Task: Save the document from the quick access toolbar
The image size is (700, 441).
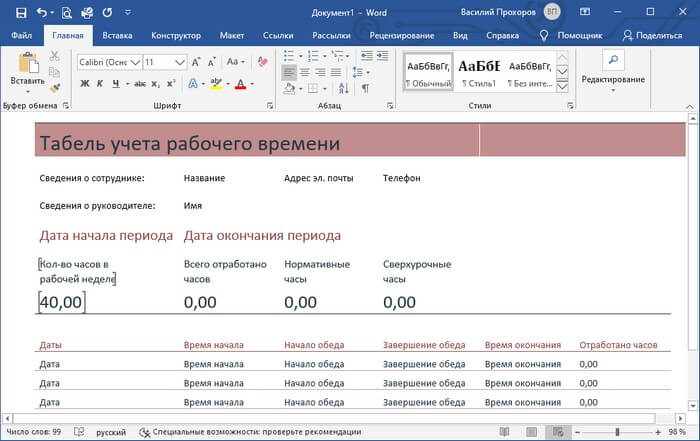Action: pyautogui.click(x=21, y=12)
